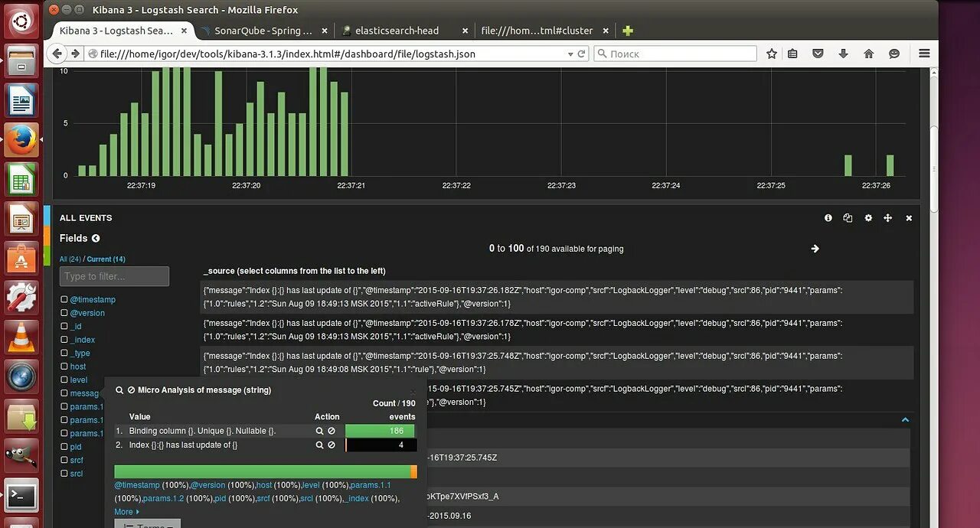This screenshot has height=528, width=980.
Task: Open System Settings from launcher
Action: 21,298
